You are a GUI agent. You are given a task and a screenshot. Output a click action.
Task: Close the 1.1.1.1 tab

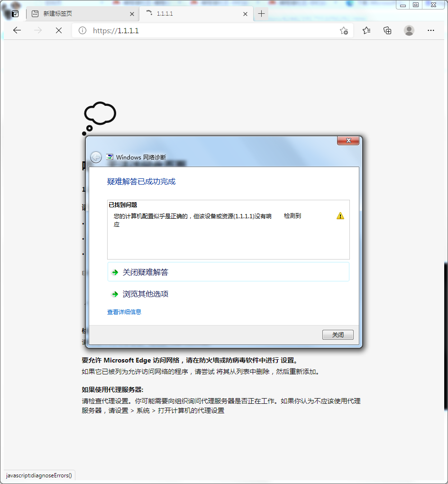coord(245,14)
